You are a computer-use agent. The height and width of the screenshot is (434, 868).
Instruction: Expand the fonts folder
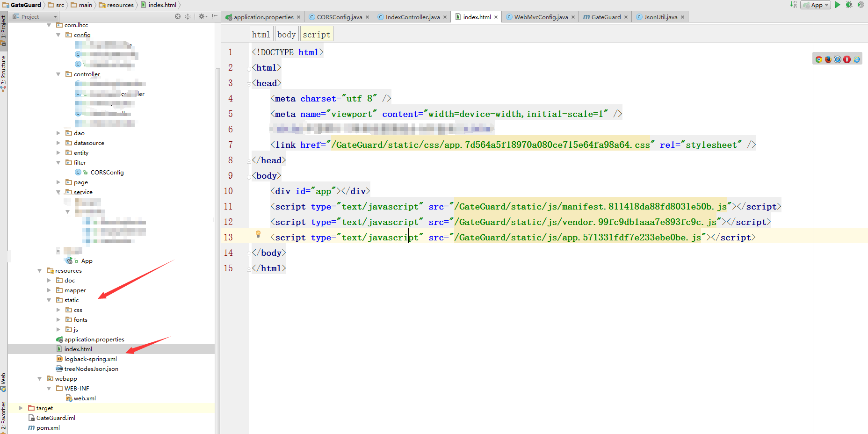click(58, 320)
